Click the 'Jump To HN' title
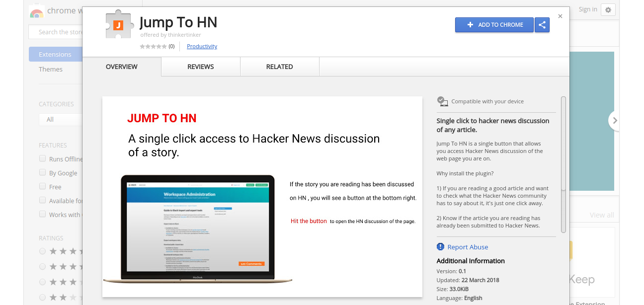 coord(178,22)
